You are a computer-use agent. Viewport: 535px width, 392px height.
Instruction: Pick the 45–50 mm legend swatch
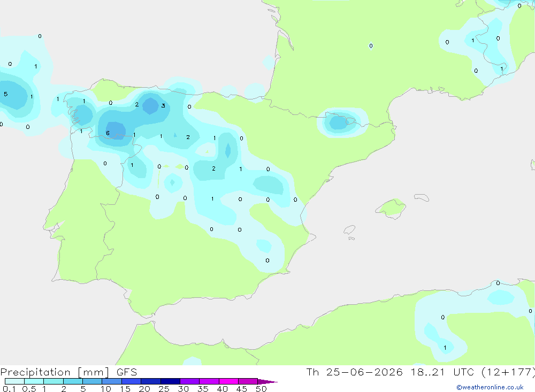click(x=248, y=381)
